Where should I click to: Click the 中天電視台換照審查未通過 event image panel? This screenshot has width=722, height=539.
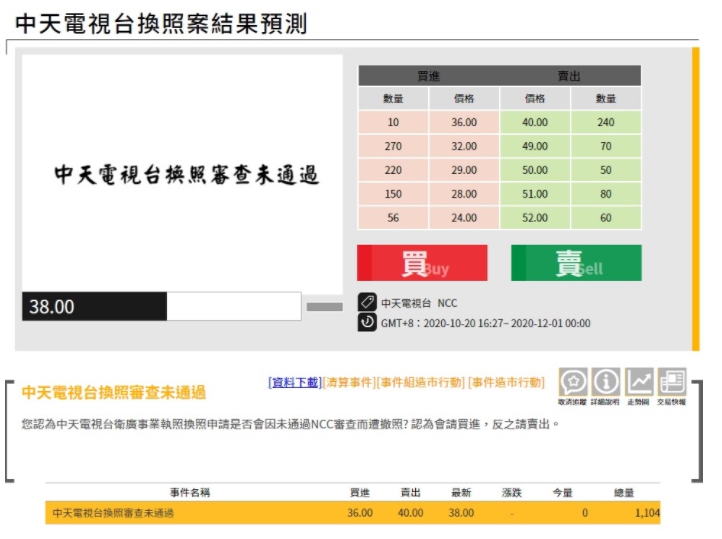point(182,174)
